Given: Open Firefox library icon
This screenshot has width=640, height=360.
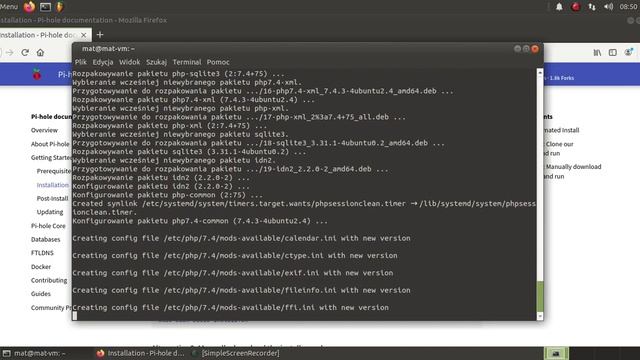Looking at the screenshot, I should click(x=597, y=52).
